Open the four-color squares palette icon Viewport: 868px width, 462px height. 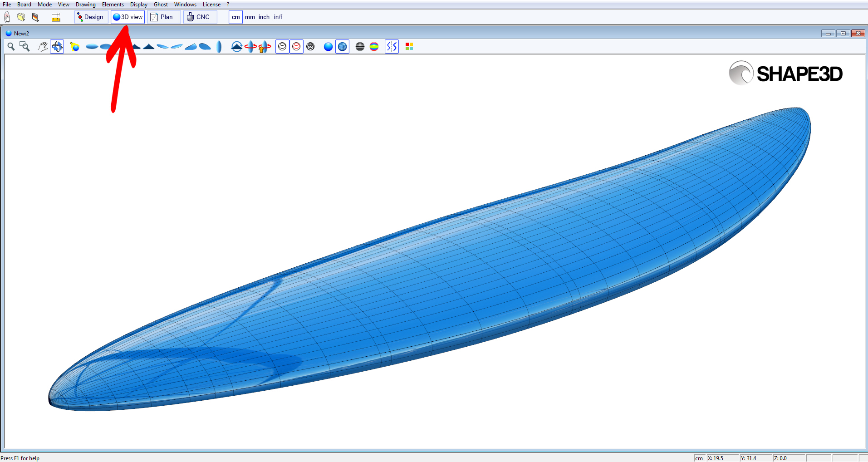pyautogui.click(x=409, y=46)
